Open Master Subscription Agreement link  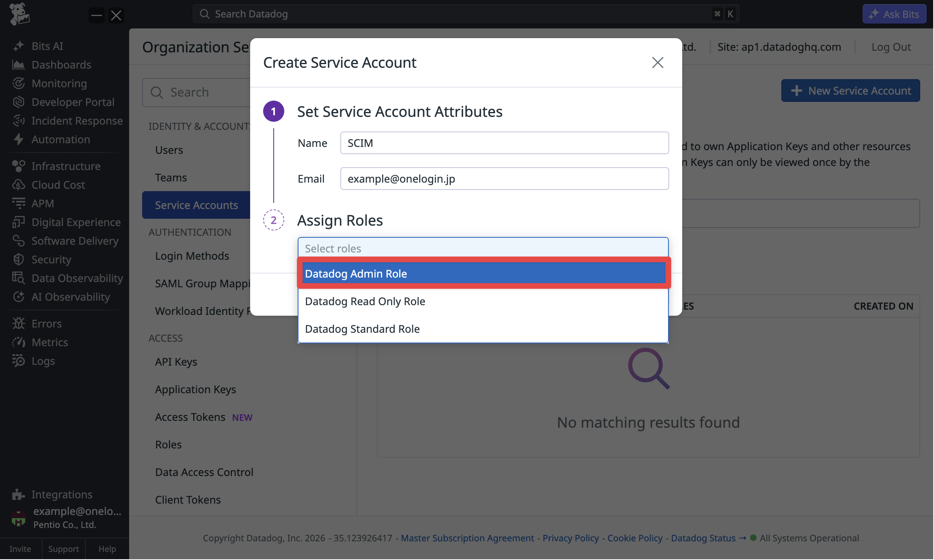coord(467,538)
